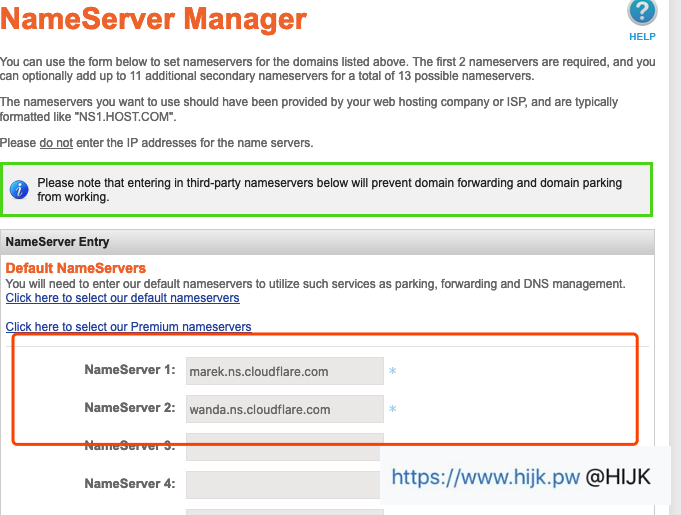The image size is (681, 515).
Task: Click the underlined "do not" text
Action: click(x=56, y=143)
